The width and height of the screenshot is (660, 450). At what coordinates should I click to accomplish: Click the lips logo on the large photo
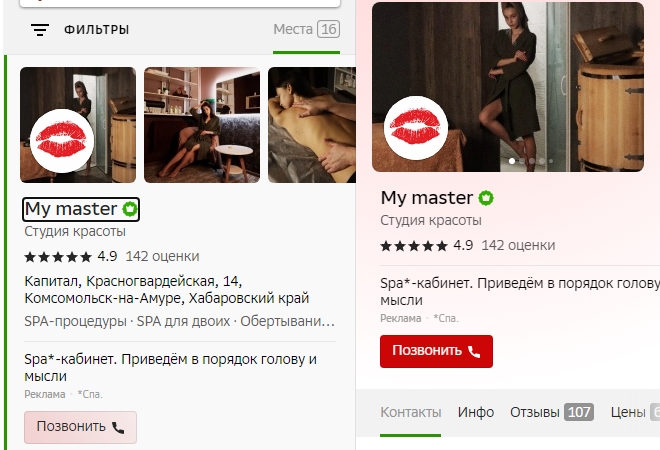pyautogui.click(x=421, y=129)
